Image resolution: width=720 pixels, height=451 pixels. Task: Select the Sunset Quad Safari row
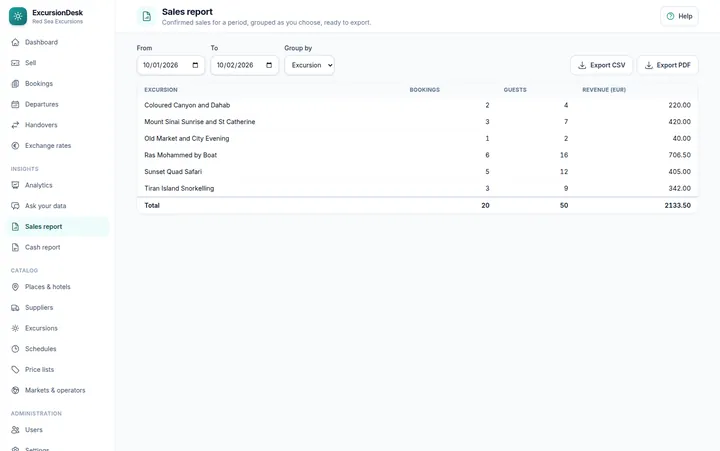[x=417, y=171]
